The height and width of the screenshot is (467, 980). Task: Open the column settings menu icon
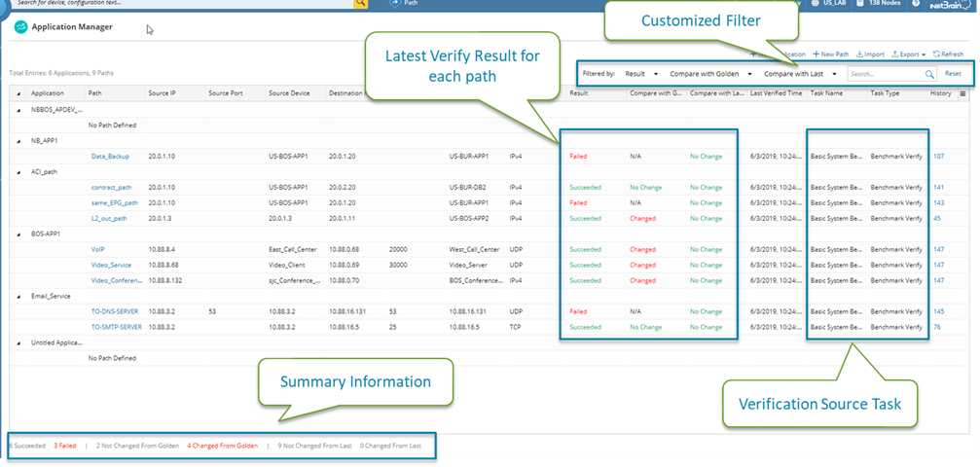[x=962, y=93]
